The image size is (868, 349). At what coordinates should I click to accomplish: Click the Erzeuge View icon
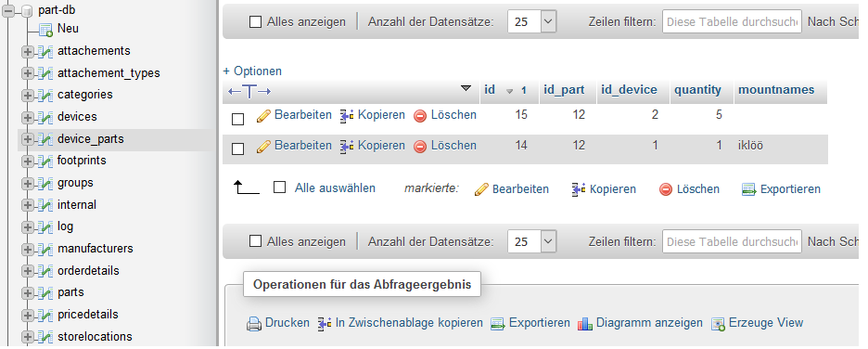coord(718,324)
